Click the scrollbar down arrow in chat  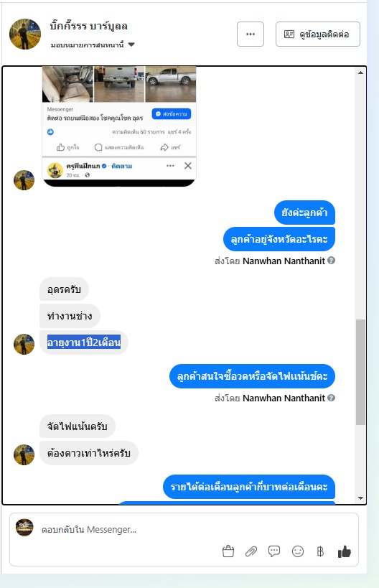360,498
